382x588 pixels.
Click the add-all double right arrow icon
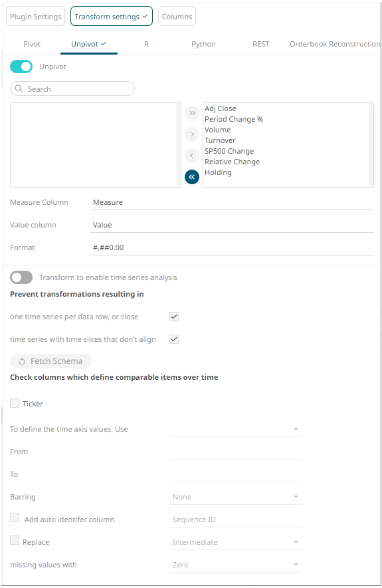192,113
